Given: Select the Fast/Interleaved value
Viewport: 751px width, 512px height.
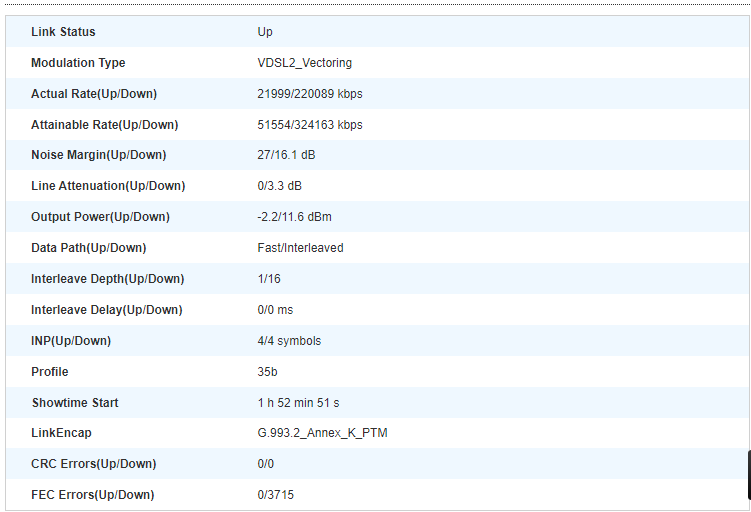Looking at the screenshot, I should (x=300, y=248).
